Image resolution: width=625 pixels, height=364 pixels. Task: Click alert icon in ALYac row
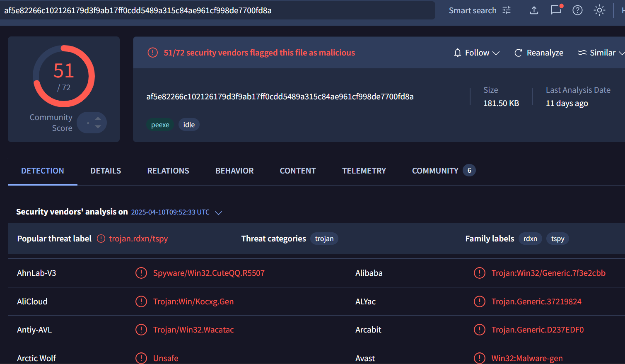pos(480,301)
